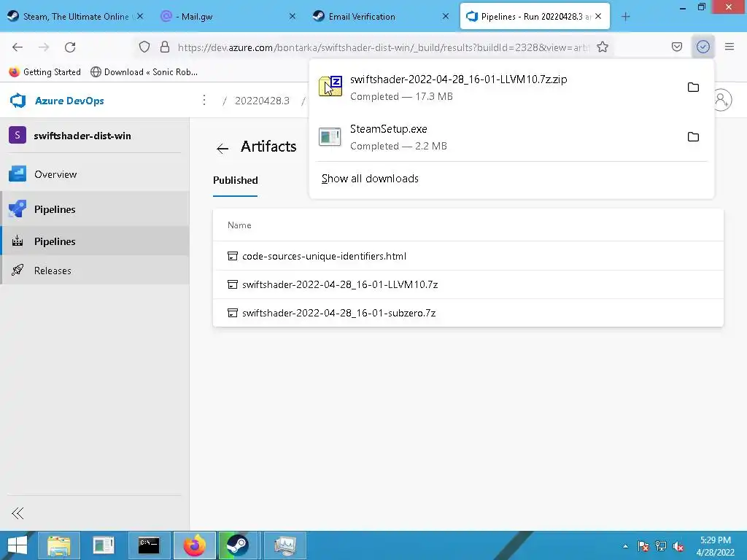Image resolution: width=747 pixels, height=560 pixels.
Task: Switch to the Steam, The Ultimate Online tab
Action: click(76, 17)
